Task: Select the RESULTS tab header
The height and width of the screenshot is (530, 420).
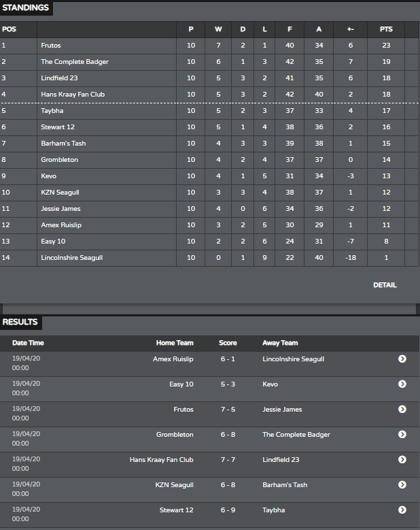Action: (x=20, y=322)
